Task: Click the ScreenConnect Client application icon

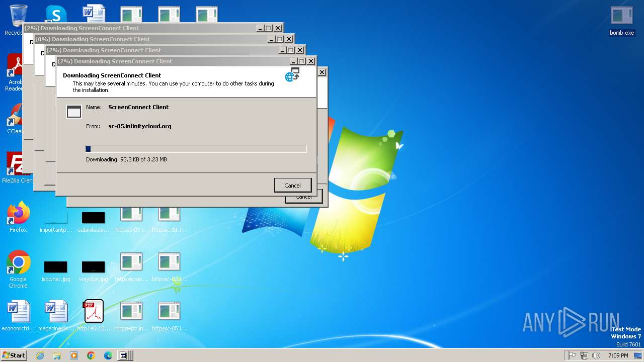Action: point(74,112)
